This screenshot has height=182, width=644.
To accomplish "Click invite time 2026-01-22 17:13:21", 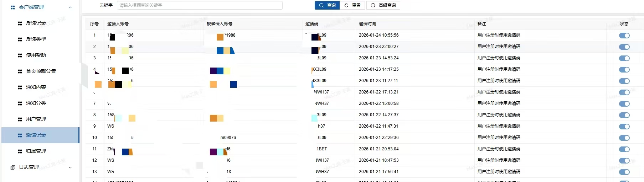I will click(x=379, y=92).
